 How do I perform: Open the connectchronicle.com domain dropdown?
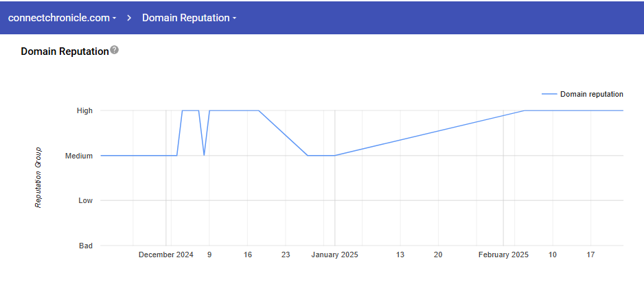[x=62, y=18]
